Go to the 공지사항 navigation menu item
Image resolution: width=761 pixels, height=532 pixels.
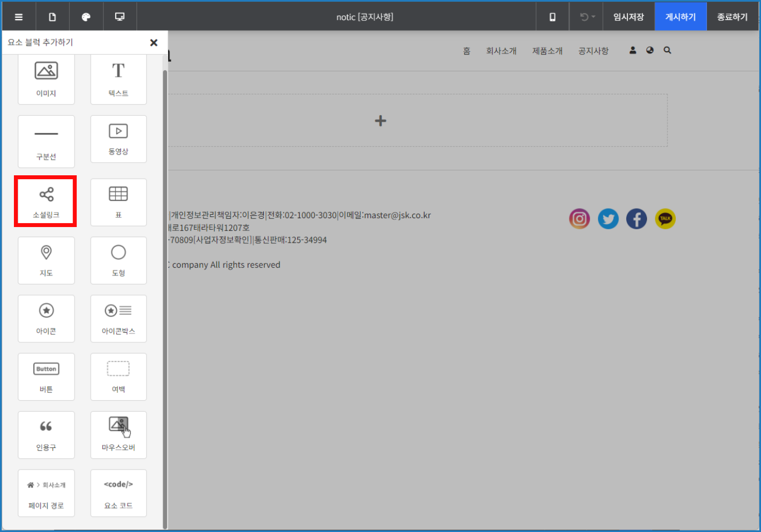coord(593,51)
